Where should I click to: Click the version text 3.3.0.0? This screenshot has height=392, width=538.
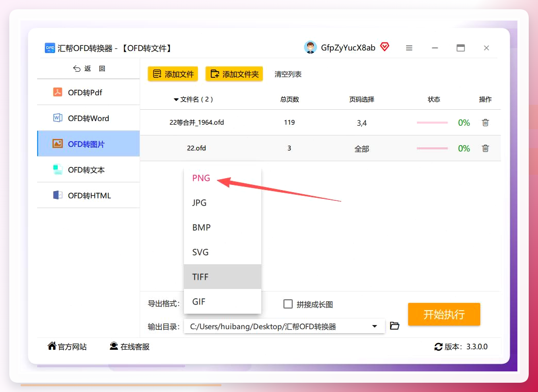[x=477, y=347]
